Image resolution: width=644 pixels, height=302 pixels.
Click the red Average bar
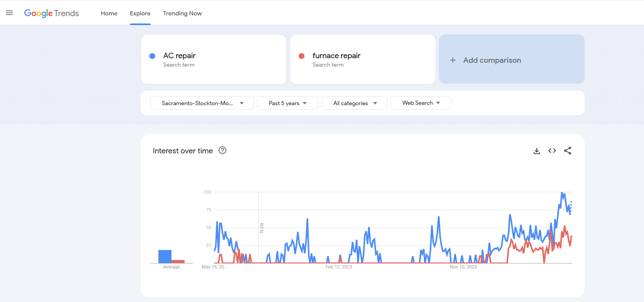pyautogui.click(x=178, y=262)
